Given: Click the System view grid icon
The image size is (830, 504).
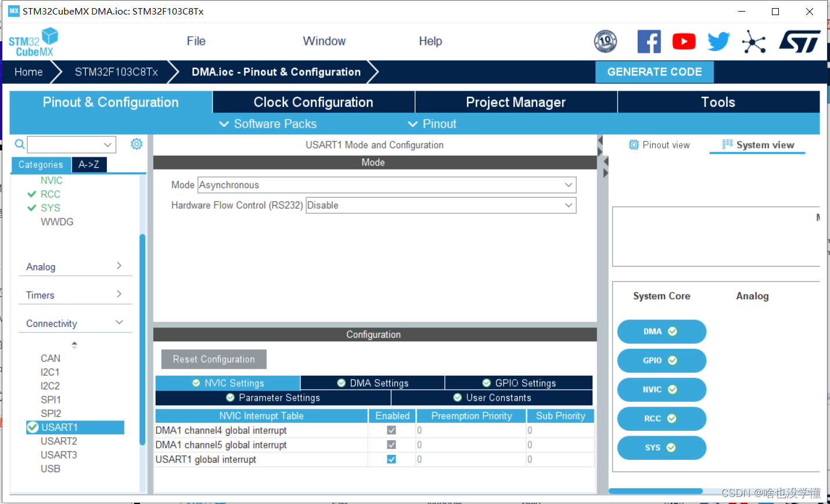Looking at the screenshot, I should (x=727, y=145).
